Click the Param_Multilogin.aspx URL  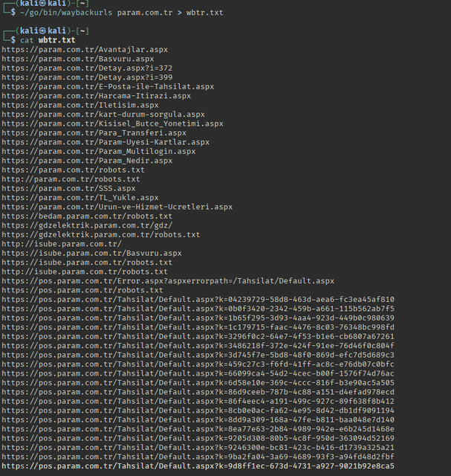pos(99,151)
